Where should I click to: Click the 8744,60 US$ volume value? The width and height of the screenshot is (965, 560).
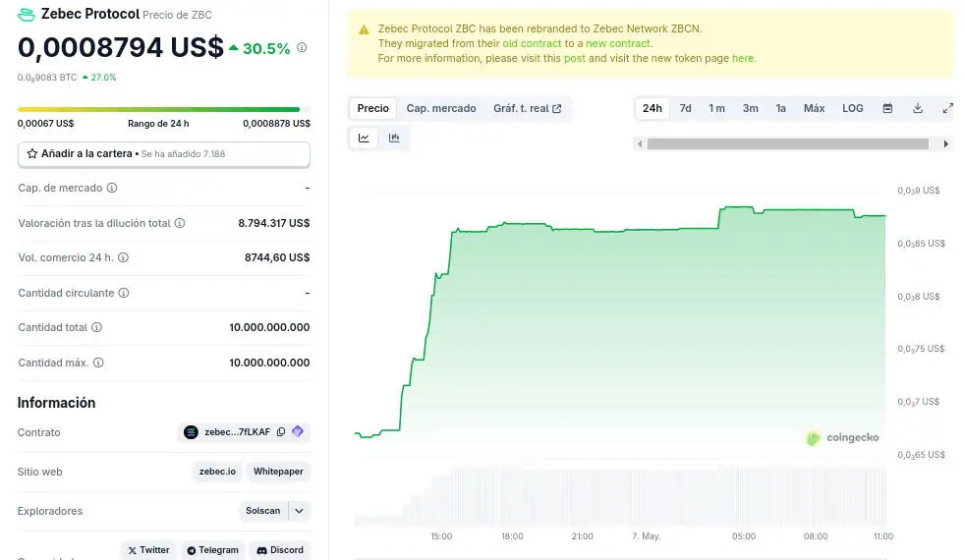(277, 257)
